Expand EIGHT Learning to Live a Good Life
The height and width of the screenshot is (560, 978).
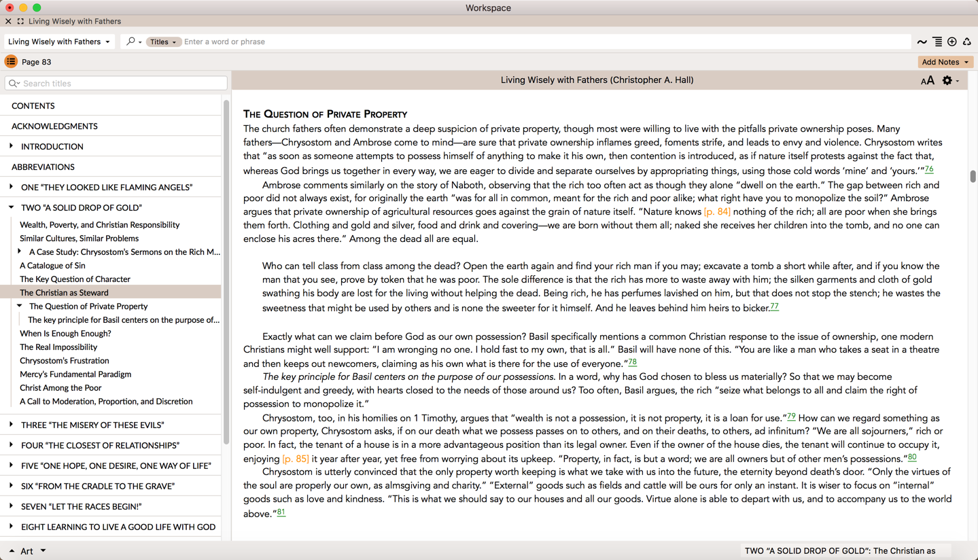[x=11, y=527]
